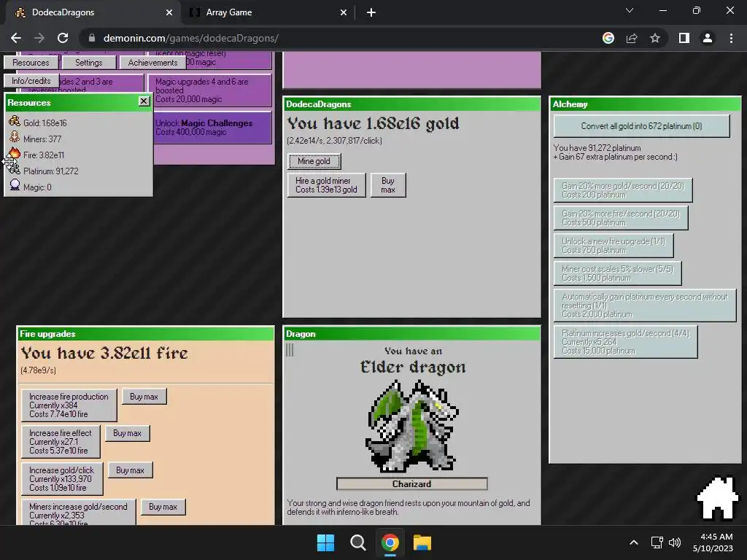747x560 pixels.
Task: Open Info/credits
Action: point(31,80)
